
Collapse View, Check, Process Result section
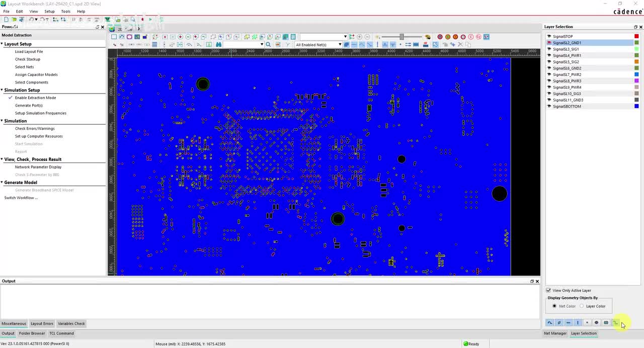click(2, 159)
